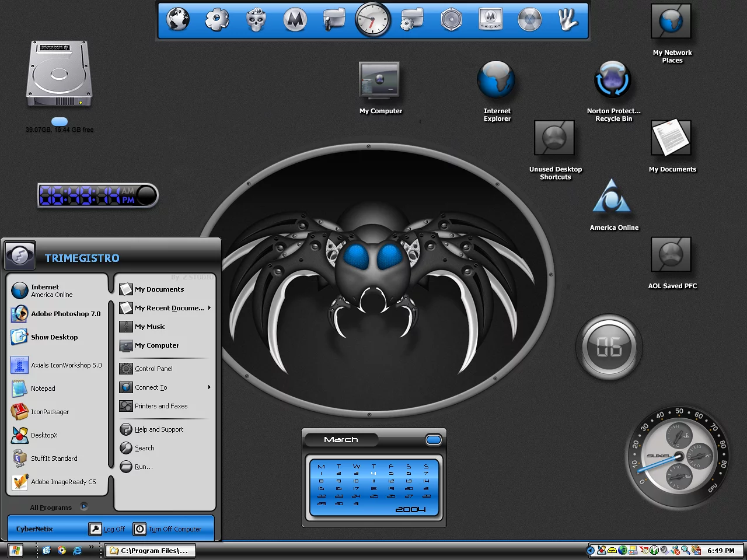Open Norton Protected Recycle Bin icon
Screen dimensions: 747x560
(x=612, y=80)
